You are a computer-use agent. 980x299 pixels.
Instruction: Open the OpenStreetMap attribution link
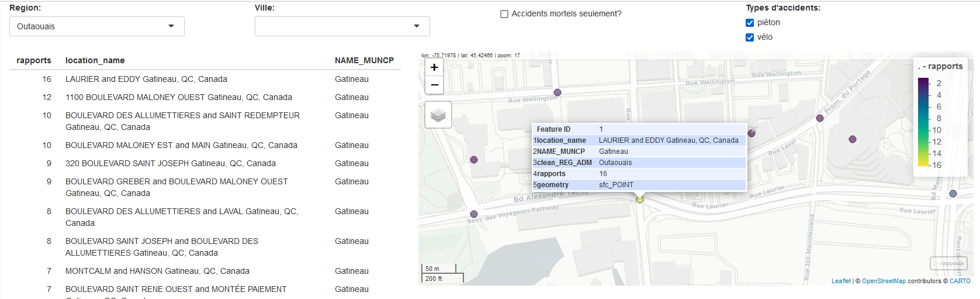pyautogui.click(x=884, y=281)
